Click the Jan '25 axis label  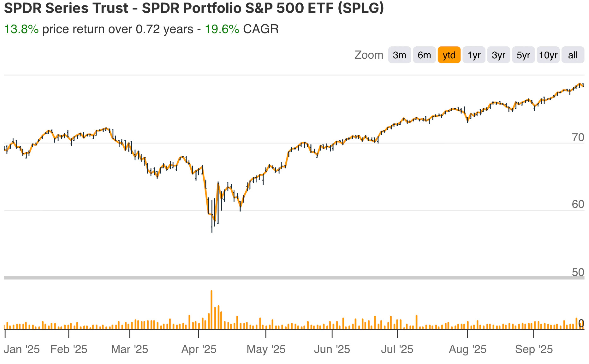tap(21, 349)
